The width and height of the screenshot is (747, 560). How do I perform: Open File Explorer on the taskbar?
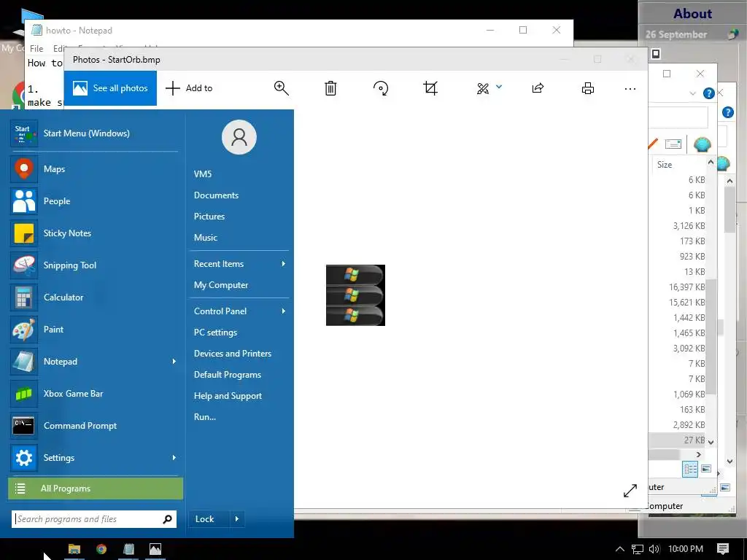point(74,549)
